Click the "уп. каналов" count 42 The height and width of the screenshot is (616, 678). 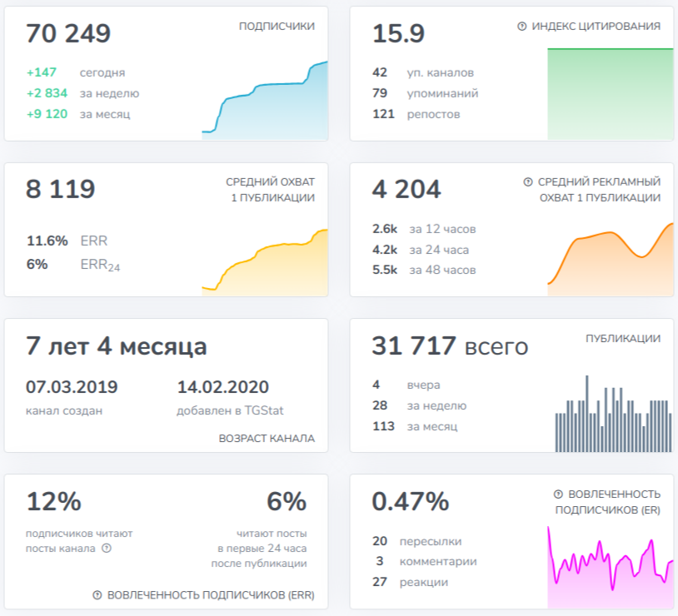380,72
